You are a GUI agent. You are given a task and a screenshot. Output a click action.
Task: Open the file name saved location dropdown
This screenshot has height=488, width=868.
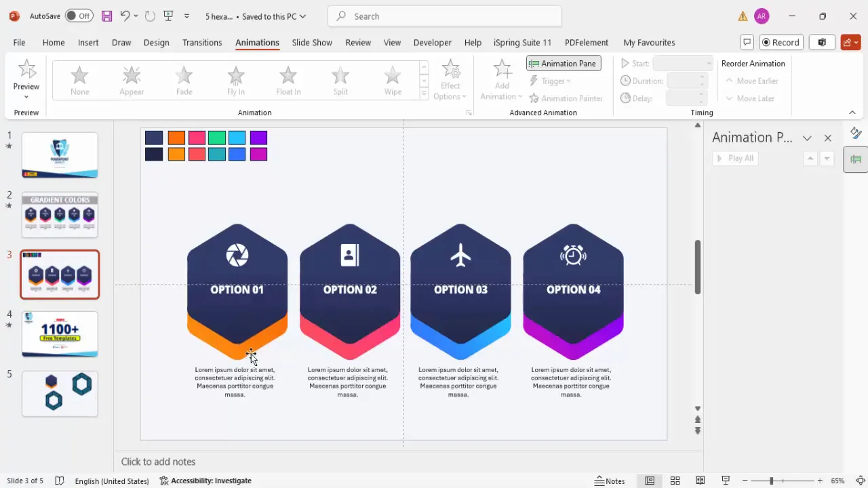coord(302,16)
